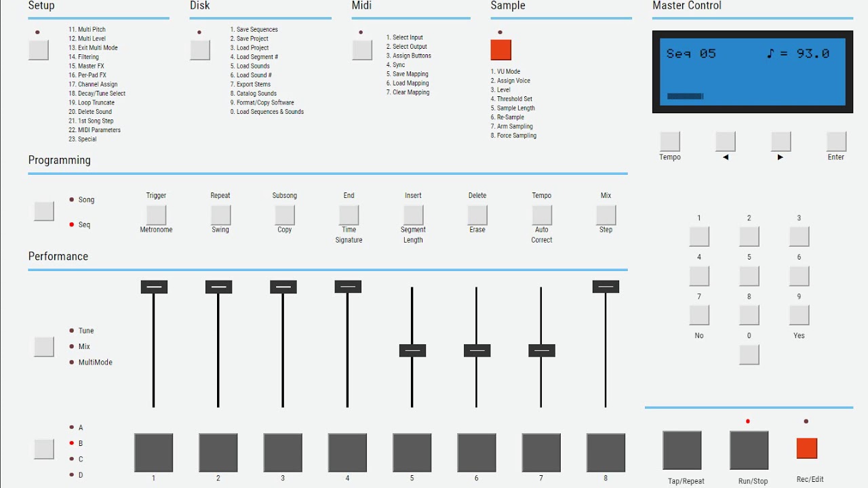This screenshot has width=868, height=488.
Task: Click '15. Master FX' in Setup list
Action: [x=87, y=66]
